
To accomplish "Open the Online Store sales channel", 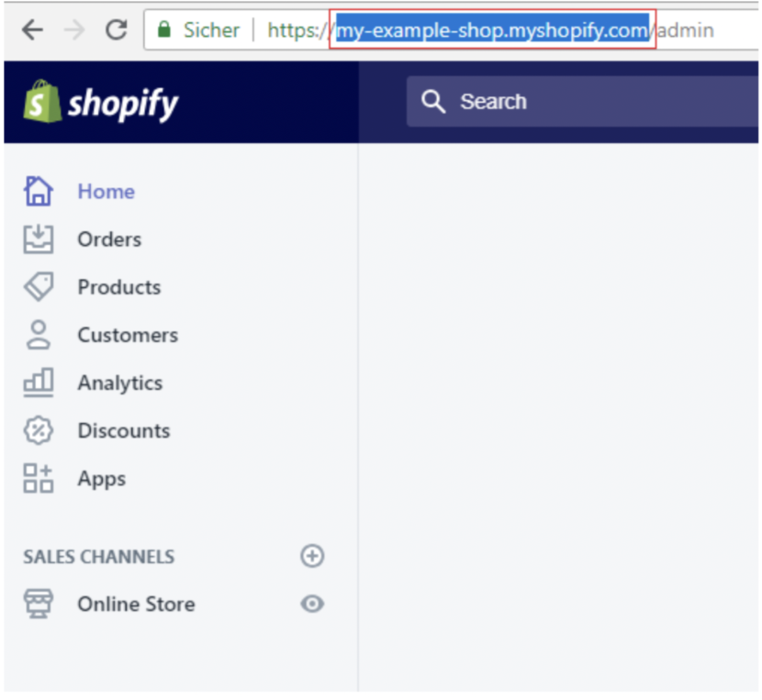I will point(136,605).
